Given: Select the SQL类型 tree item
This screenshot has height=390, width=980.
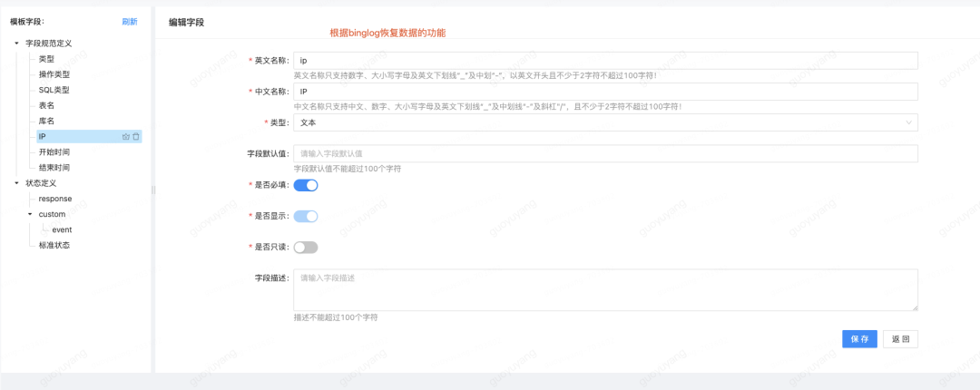Looking at the screenshot, I should pyautogui.click(x=54, y=90).
